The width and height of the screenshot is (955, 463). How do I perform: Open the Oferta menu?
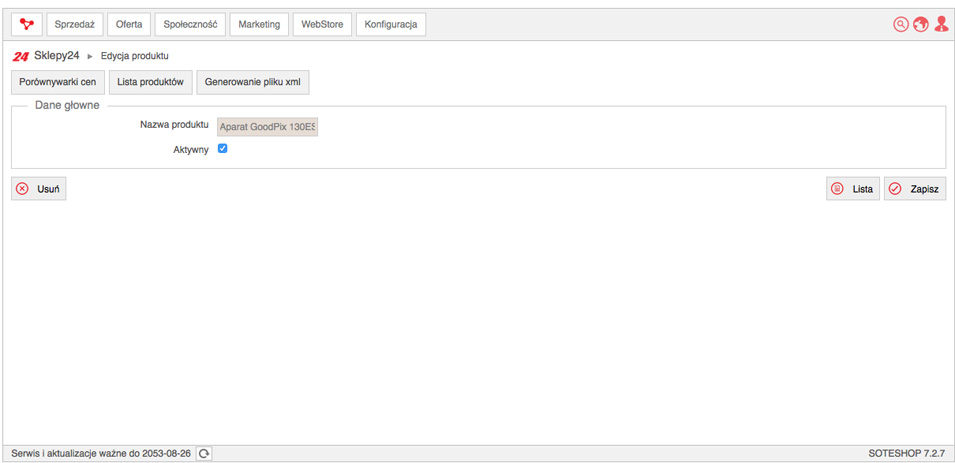(129, 24)
